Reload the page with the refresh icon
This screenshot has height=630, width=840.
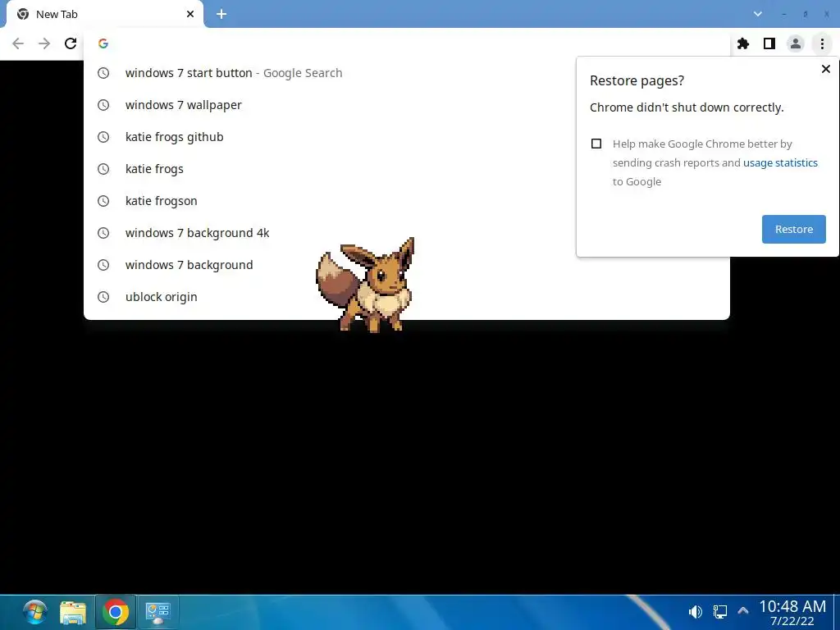(x=71, y=43)
